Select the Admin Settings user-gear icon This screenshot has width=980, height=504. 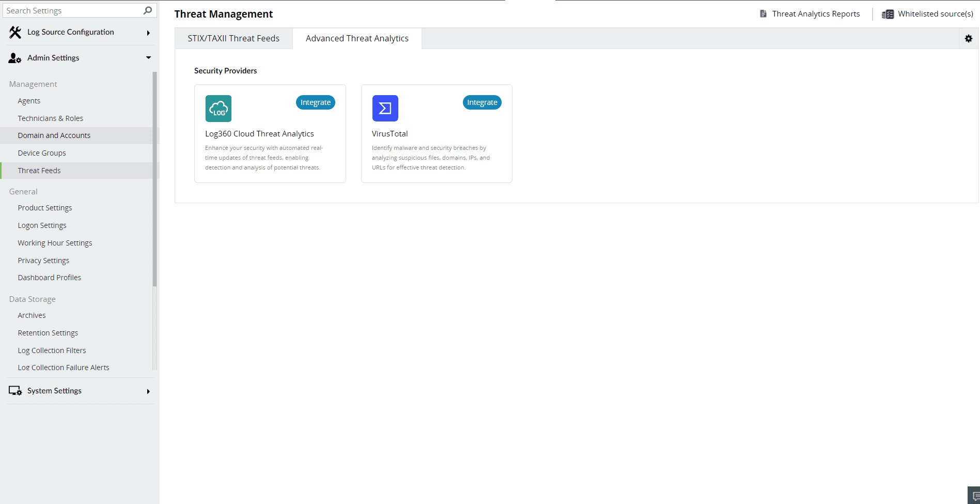pos(14,58)
